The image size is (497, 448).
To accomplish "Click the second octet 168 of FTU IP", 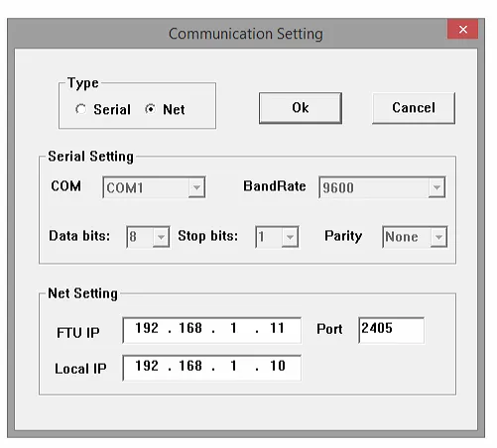I will [x=190, y=328].
